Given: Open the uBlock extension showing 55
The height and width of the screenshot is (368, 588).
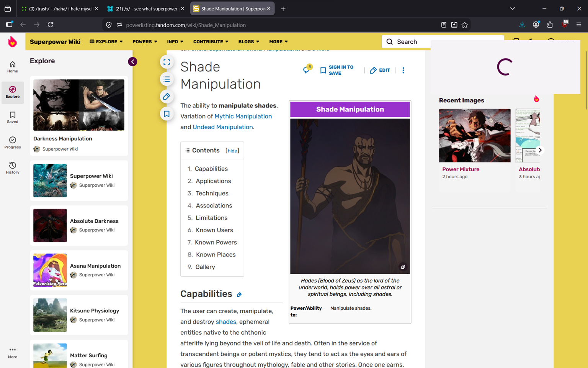Looking at the screenshot, I should (x=565, y=24).
